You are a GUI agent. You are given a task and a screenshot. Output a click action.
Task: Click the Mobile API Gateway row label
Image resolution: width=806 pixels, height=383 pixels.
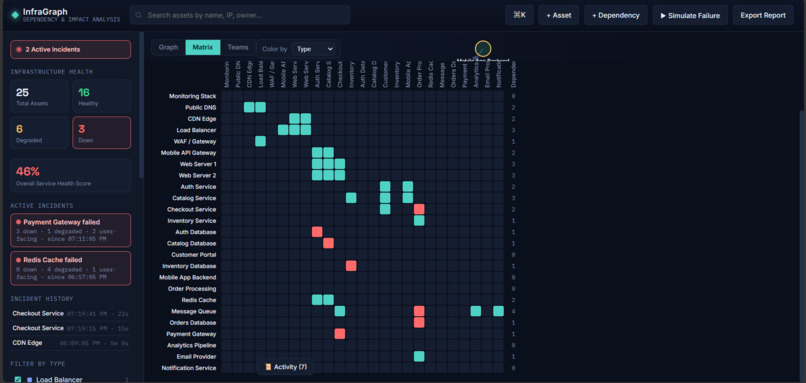(189, 153)
